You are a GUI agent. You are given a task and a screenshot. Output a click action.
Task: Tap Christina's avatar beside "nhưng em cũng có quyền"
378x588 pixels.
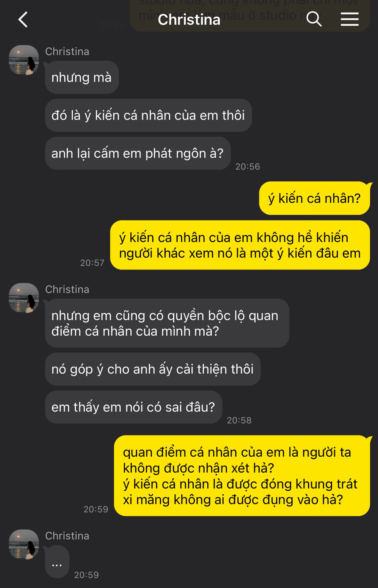click(24, 298)
